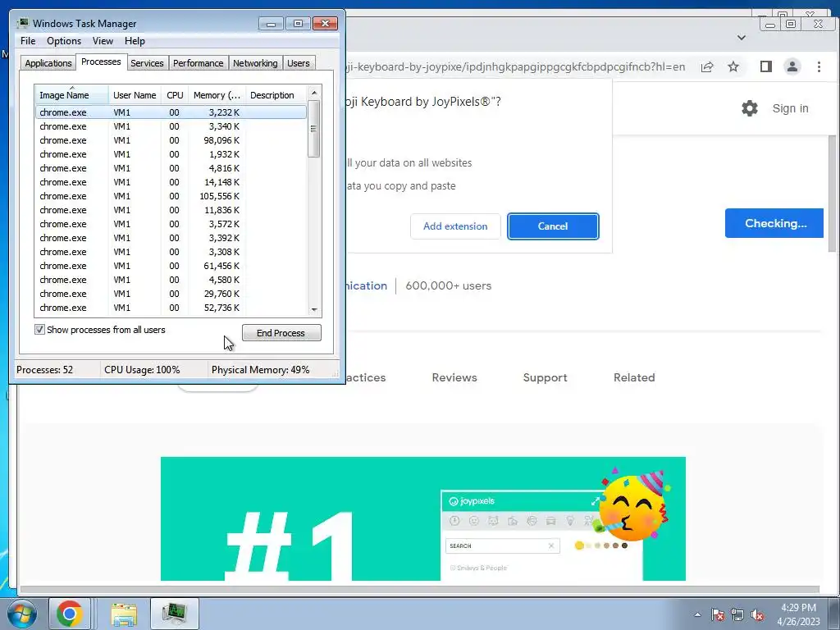Screen dimensions: 840x630
Task: Toggle Show processes from all users checkbox
Action: tap(39, 330)
